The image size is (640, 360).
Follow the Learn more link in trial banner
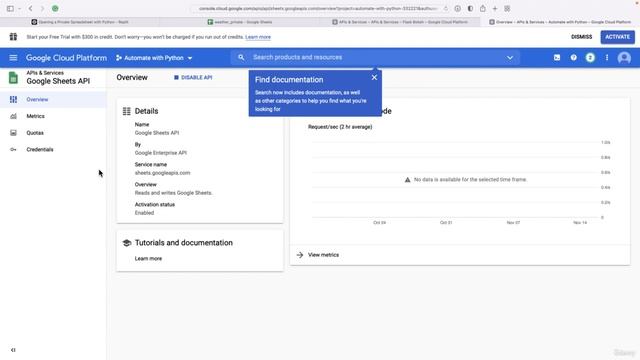point(258,37)
